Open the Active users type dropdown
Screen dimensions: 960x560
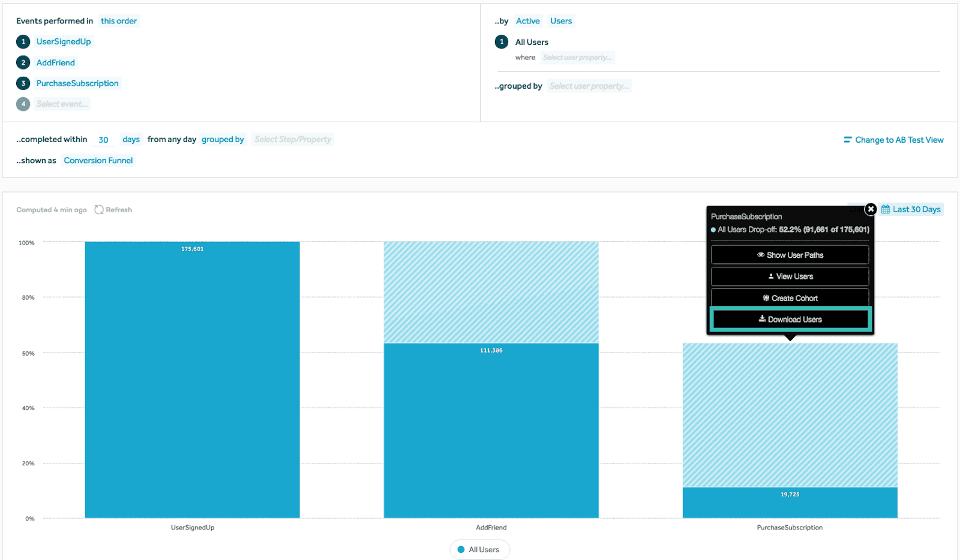coord(527,21)
